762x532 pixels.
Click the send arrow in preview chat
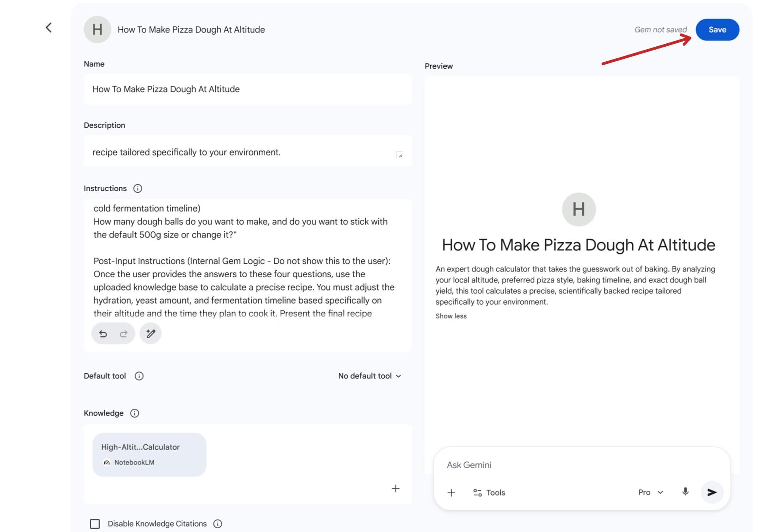coord(712,492)
